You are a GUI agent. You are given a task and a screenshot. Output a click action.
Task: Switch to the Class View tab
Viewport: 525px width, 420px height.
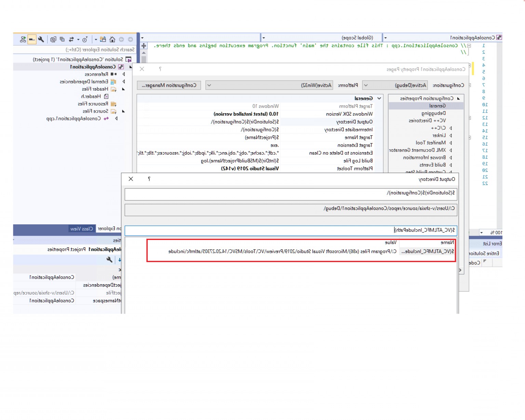coord(82,229)
